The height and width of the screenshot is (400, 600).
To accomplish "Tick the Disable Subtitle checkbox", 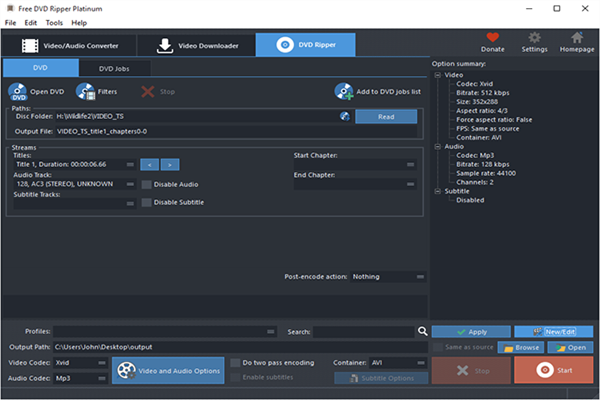I will [x=146, y=202].
